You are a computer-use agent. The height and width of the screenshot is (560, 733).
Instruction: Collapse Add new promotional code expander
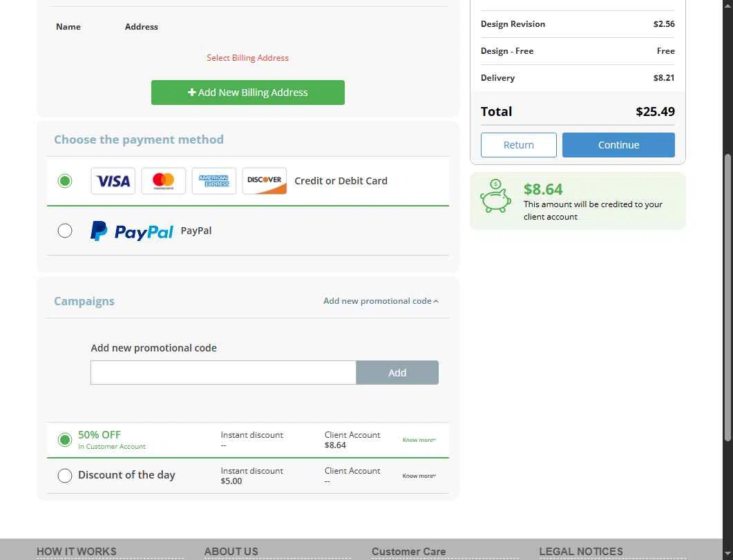coord(381,301)
